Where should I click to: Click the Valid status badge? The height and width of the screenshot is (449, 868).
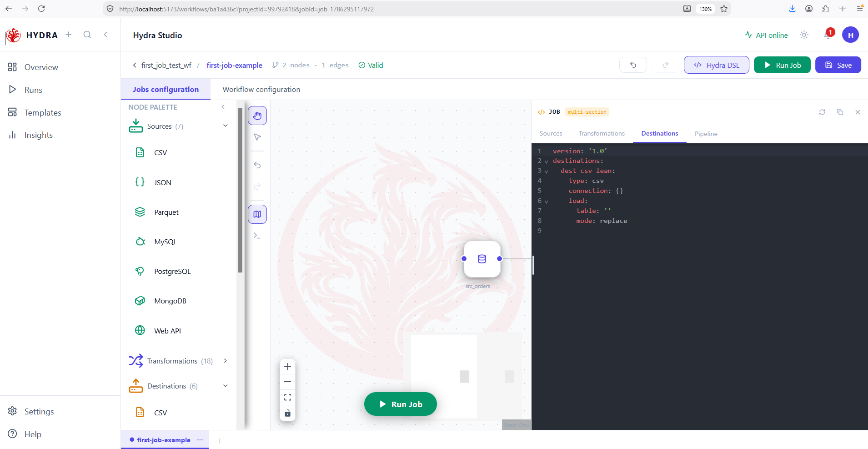pos(371,65)
